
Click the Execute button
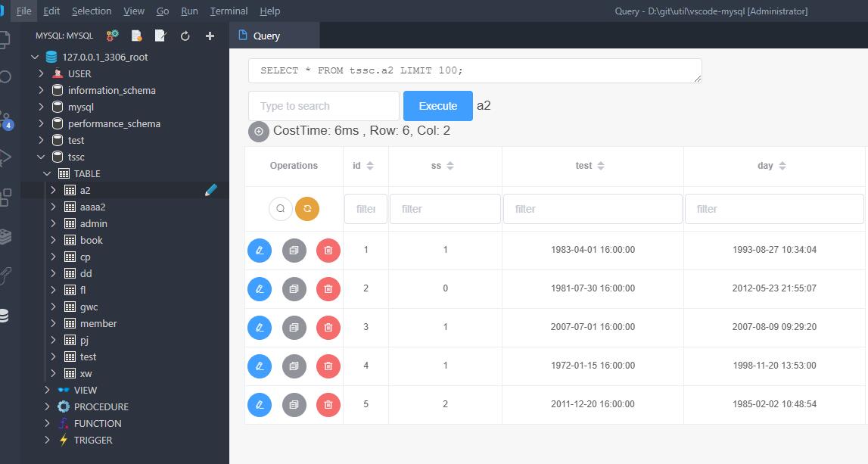[438, 106]
